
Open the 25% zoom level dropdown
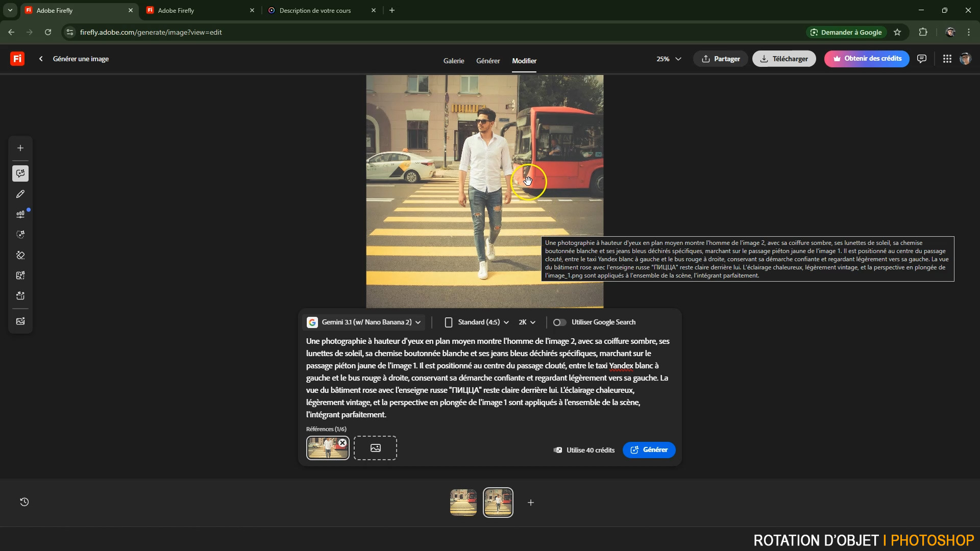[x=669, y=59]
